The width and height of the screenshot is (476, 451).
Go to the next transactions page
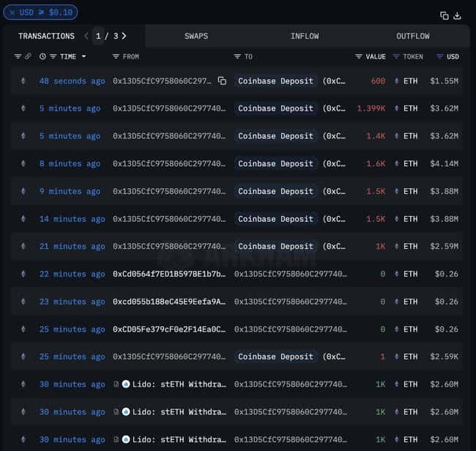124,36
